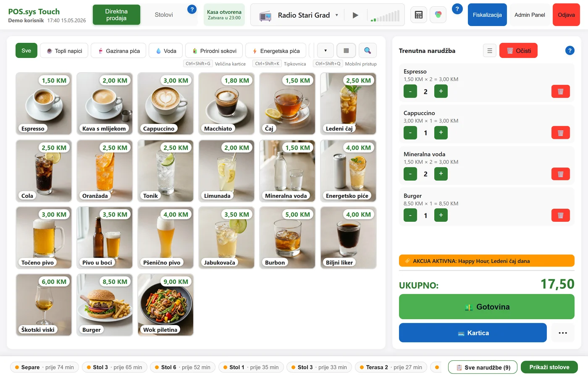Increase Mineralna voda quantity
This screenshot has height=378, width=588.
[x=441, y=174]
